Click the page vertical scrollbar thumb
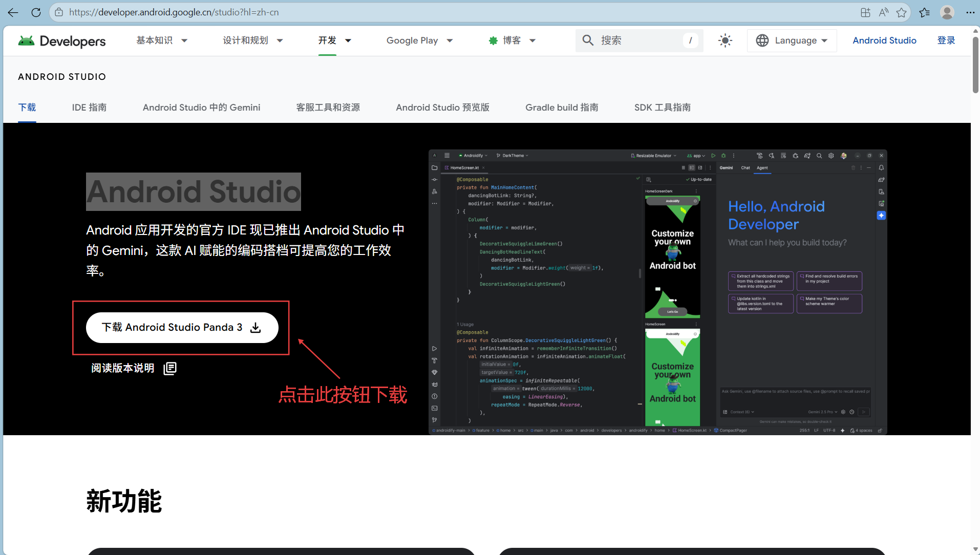980x555 pixels. click(x=975, y=64)
